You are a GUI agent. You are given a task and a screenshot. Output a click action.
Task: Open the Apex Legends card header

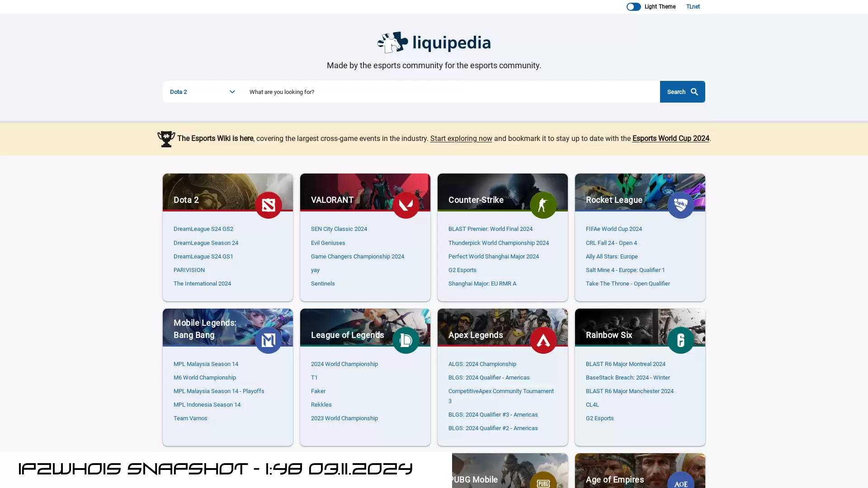coord(502,328)
